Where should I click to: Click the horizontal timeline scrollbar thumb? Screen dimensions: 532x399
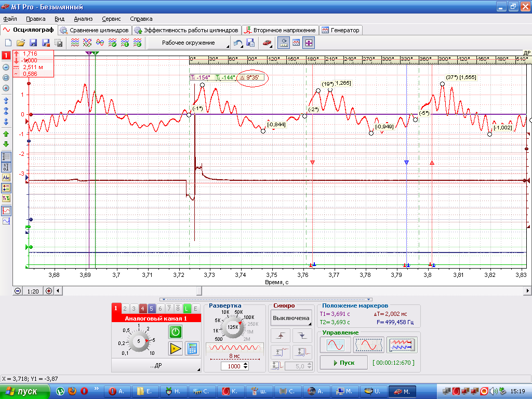tap(199, 291)
